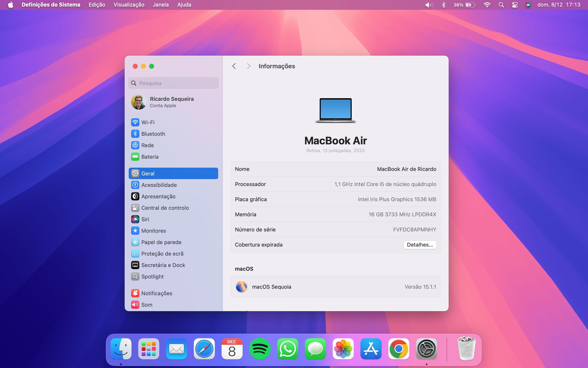Open Bluetooth status in menu bar
This screenshot has width=588, height=368.
(443, 5)
